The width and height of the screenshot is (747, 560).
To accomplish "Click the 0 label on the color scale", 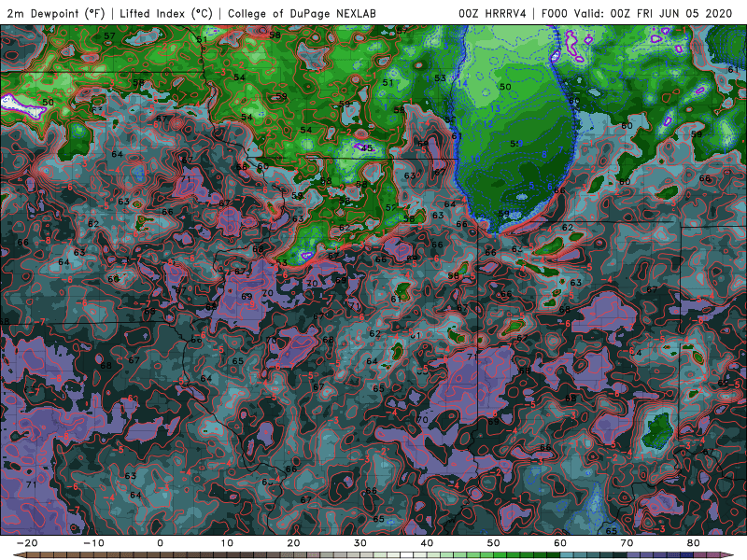I will point(160,543).
